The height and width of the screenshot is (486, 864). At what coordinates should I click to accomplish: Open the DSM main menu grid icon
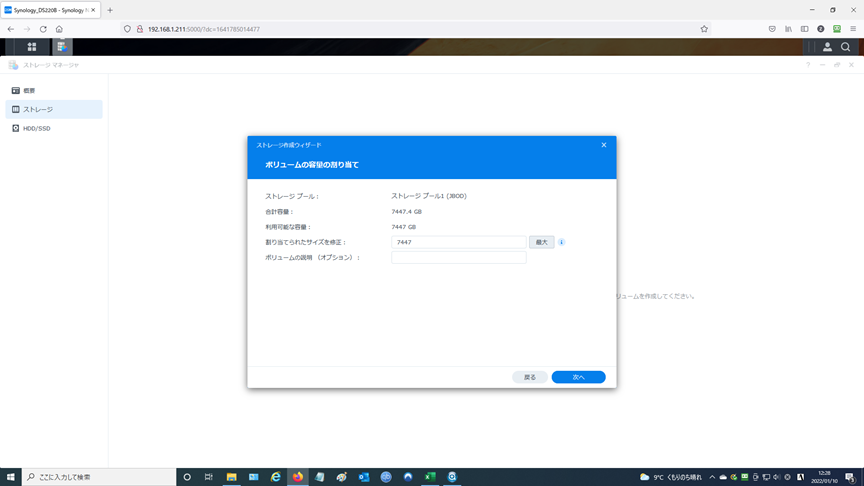pos(32,47)
